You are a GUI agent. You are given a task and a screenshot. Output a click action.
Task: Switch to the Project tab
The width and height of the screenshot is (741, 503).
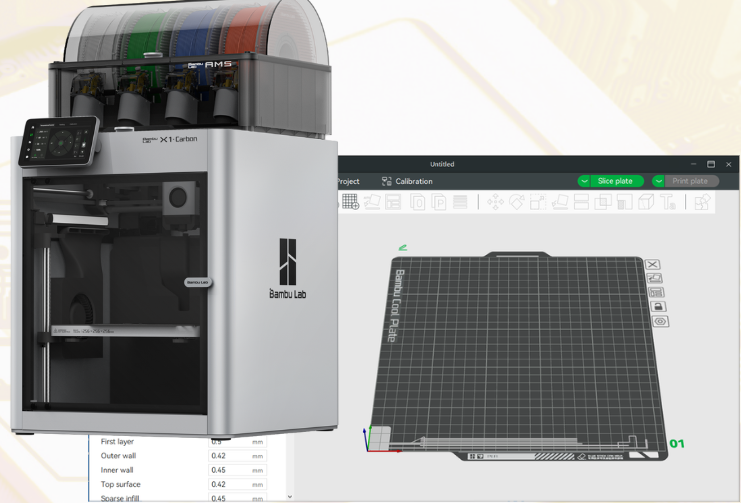coord(348,181)
